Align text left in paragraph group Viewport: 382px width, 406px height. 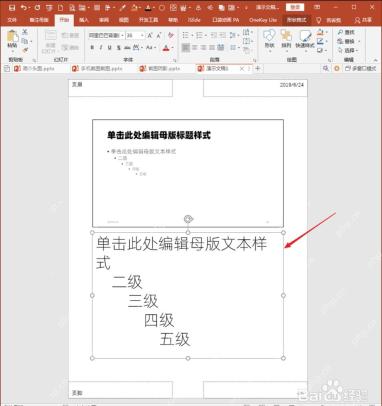pos(186,48)
